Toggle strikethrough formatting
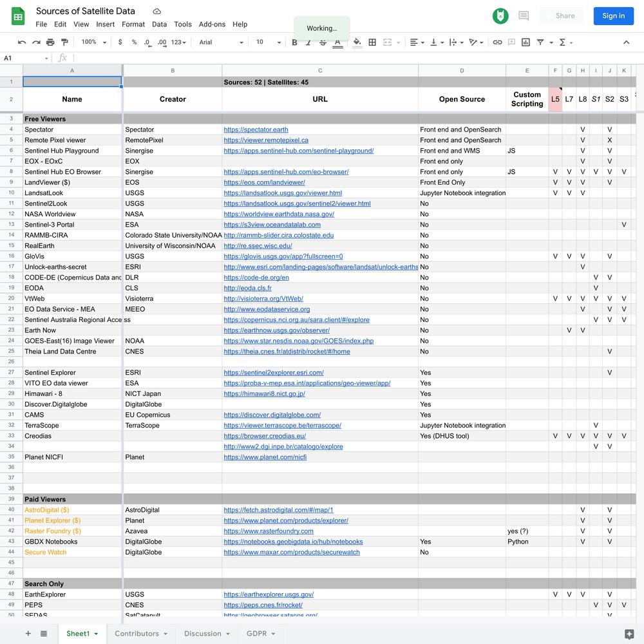Screen dimensions: 644x644 [x=323, y=43]
